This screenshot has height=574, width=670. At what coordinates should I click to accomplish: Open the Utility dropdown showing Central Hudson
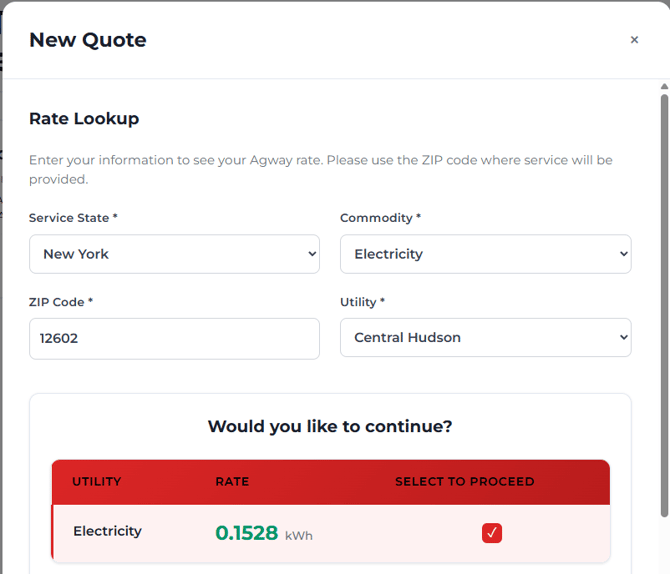click(x=485, y=338)
